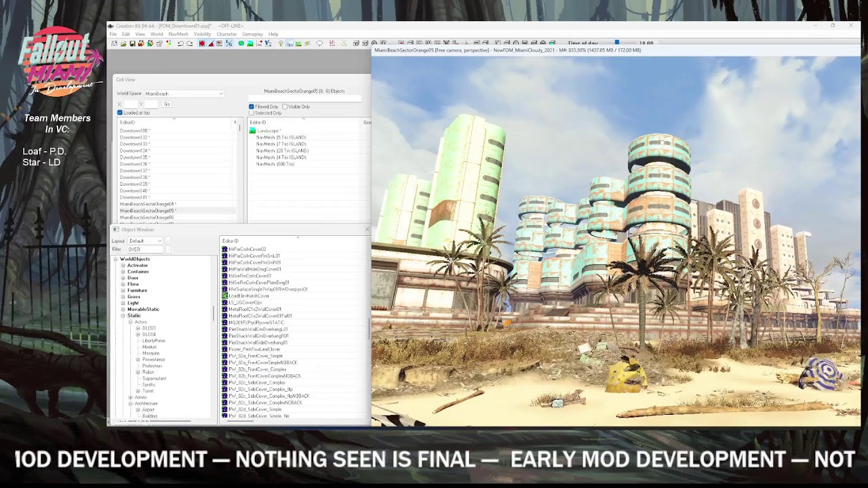Click the Go button in Cell View
This screenshot has height=488, width=868.
click(x=167, y=104)
